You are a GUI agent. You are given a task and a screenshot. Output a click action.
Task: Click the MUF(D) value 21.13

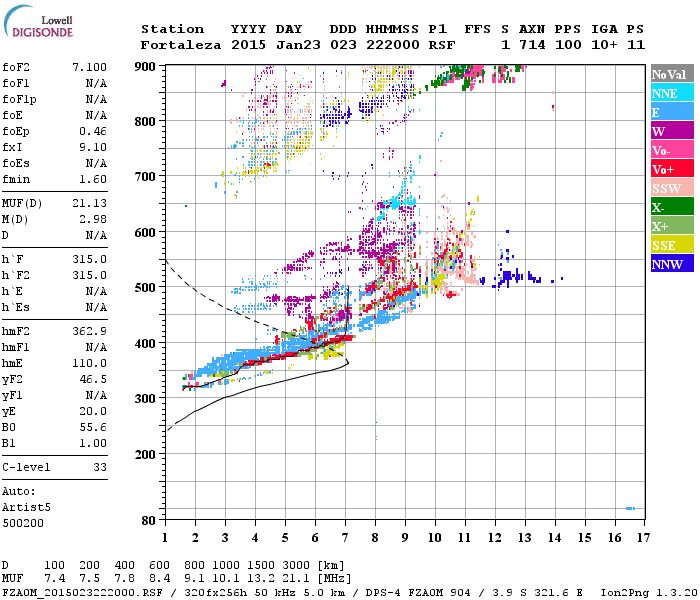tap(89, 204)
